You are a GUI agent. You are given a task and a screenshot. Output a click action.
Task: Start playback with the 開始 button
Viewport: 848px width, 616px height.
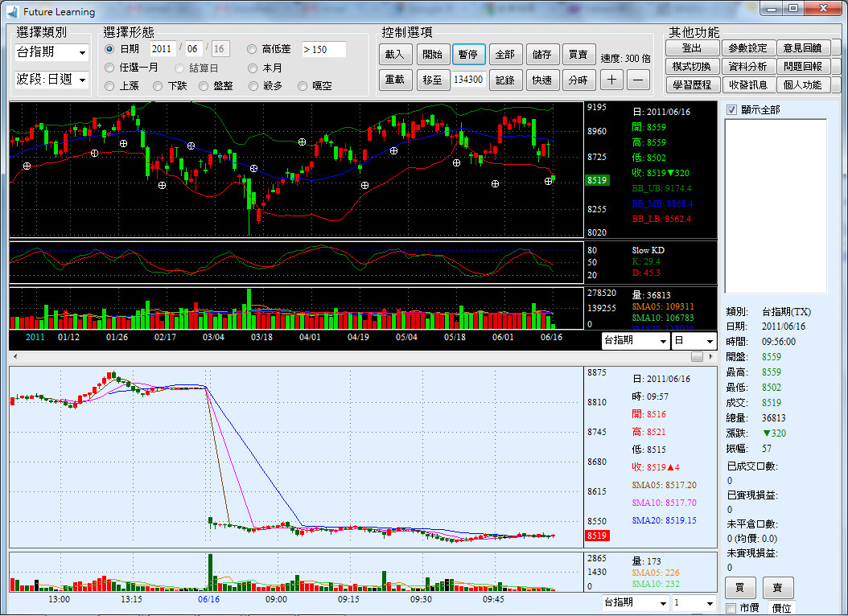pyautogui.click(x=433, y=55)
